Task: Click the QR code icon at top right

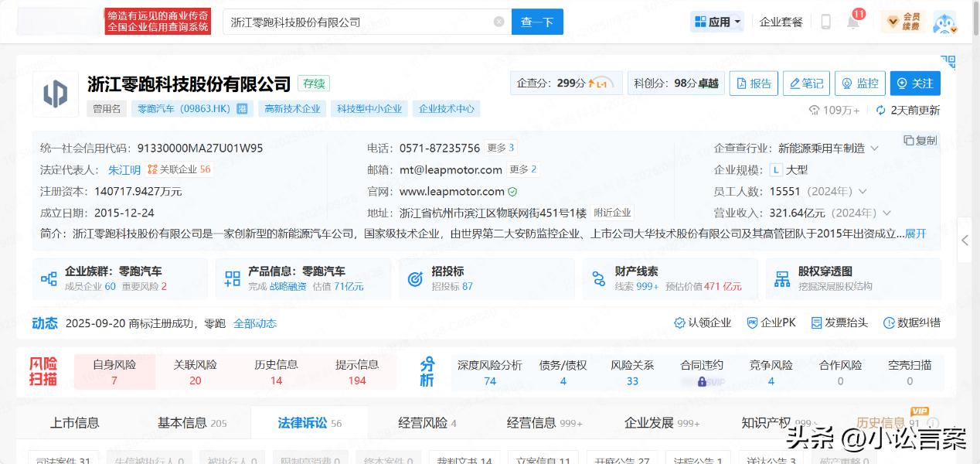Action: point(948,62)
